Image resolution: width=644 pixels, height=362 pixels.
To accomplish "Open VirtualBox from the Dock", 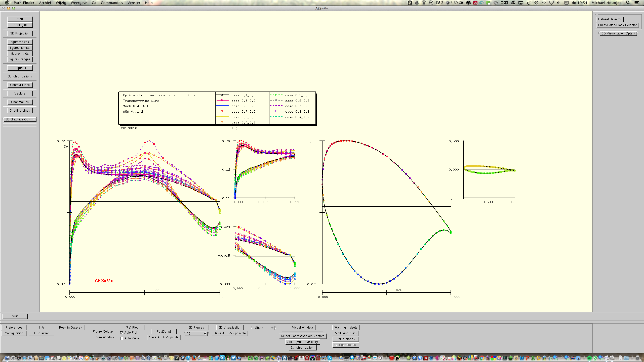I will click(x=149, y=358).
